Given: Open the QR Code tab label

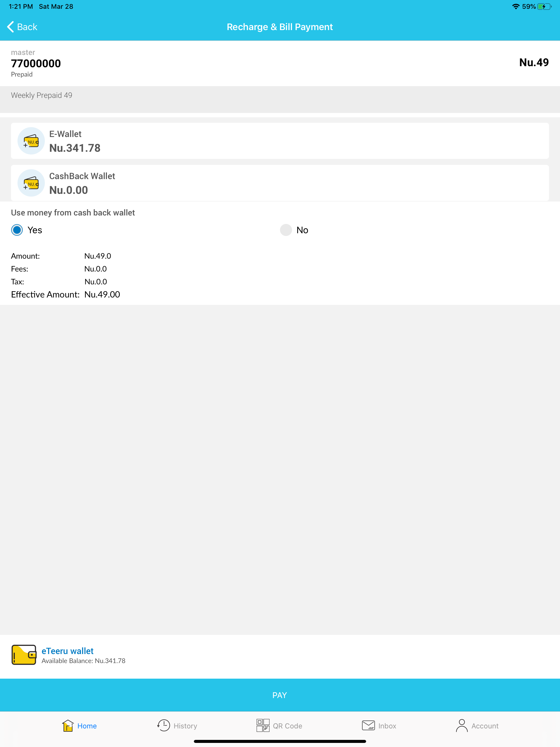Looking at the screenshot, I should click(x=287, y=726).
